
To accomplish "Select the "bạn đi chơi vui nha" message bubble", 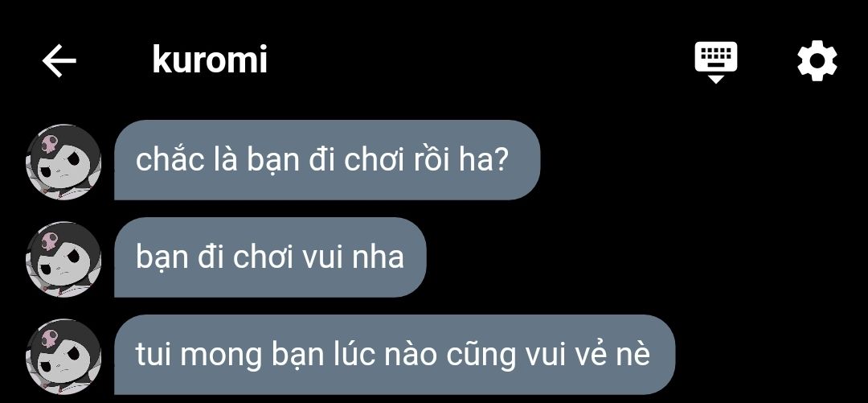I will [x=270, y=257].
